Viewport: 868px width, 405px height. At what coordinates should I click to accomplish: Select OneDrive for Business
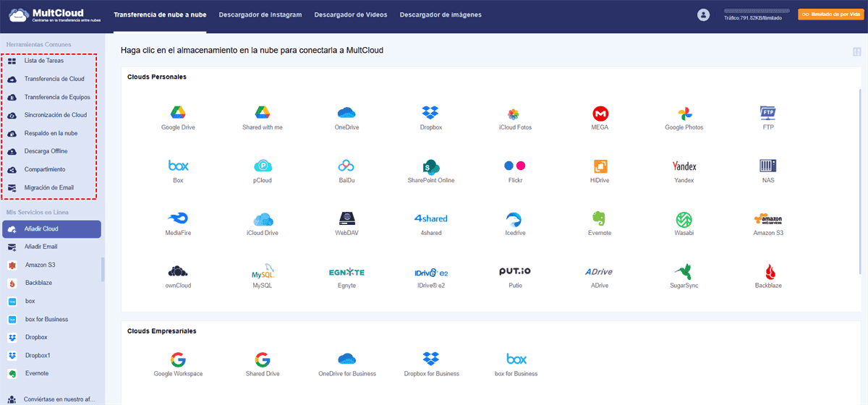click(346, 364)
